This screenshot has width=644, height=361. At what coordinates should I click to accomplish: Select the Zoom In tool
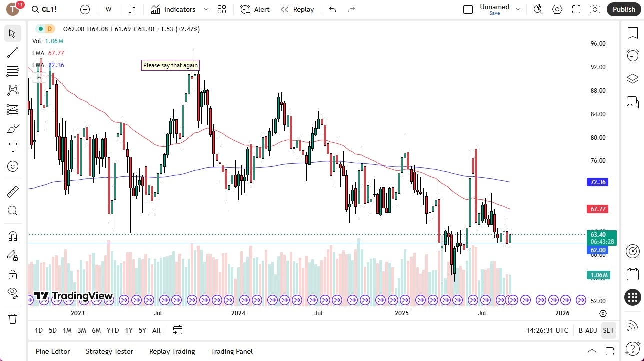(13, 210)
